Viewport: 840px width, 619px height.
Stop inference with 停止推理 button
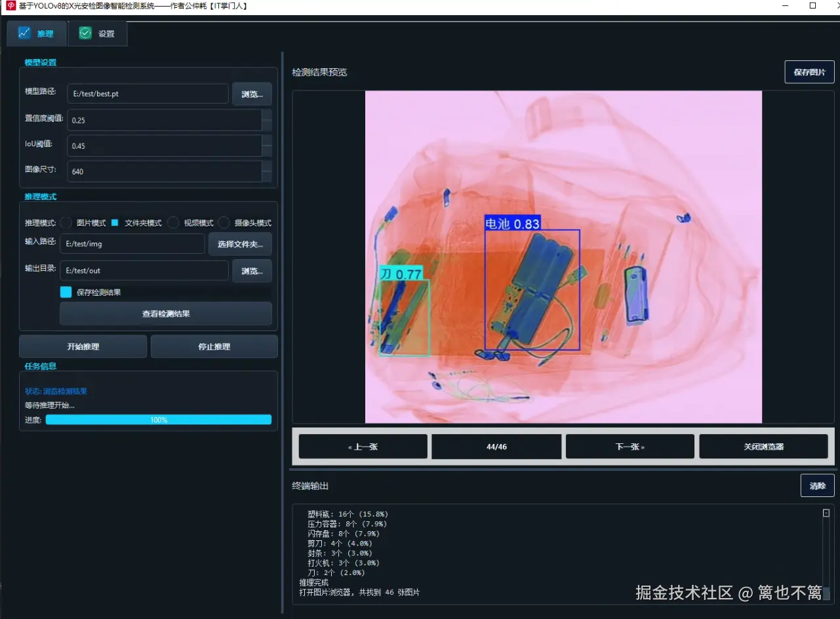(x=214, y=346)
